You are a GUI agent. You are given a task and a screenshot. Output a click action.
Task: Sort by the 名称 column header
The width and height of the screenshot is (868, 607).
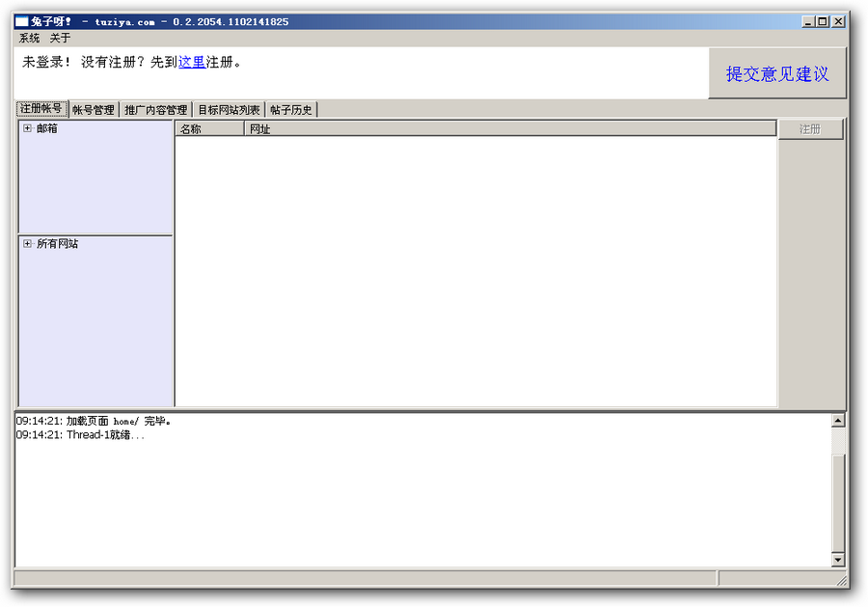pos(209,128)
